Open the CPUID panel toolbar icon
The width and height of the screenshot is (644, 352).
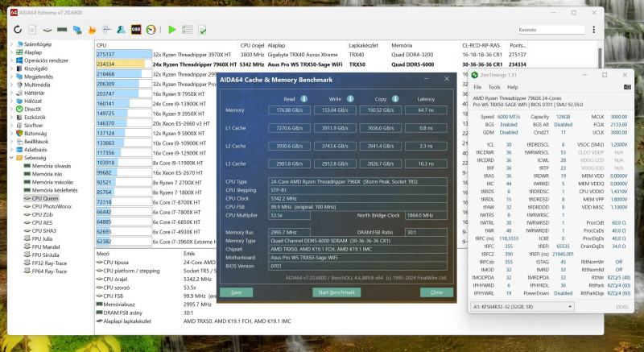click(x=107, y=30)
